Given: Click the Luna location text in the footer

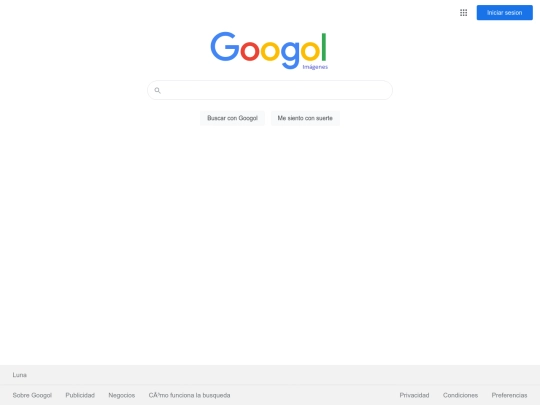Looking at the screenshot, I should tap(20, 375).
